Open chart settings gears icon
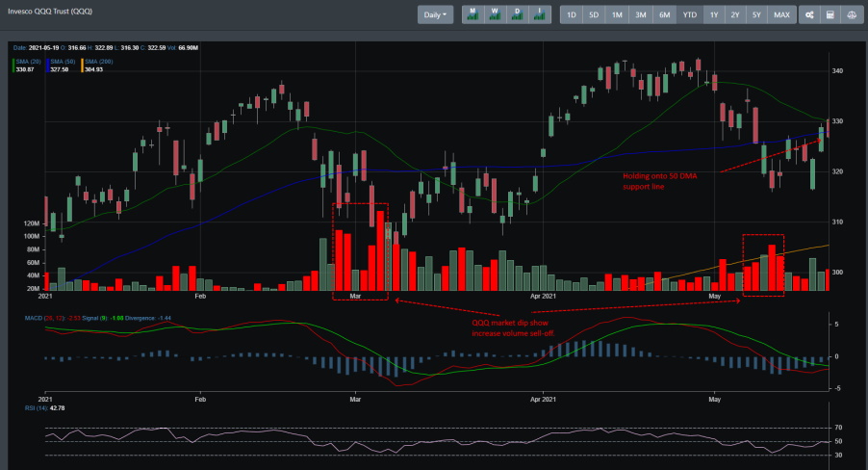This screenshot has height=470, width=868. [809, 15]
